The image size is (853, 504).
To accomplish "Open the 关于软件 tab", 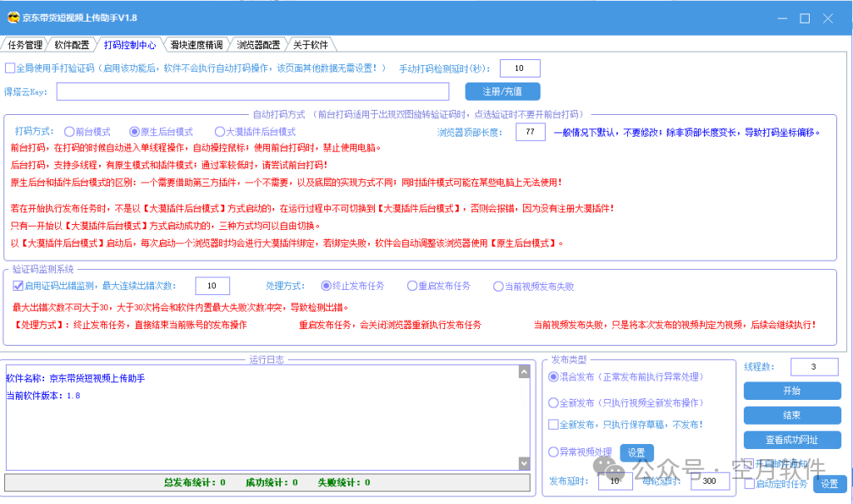I will point(311,45).
